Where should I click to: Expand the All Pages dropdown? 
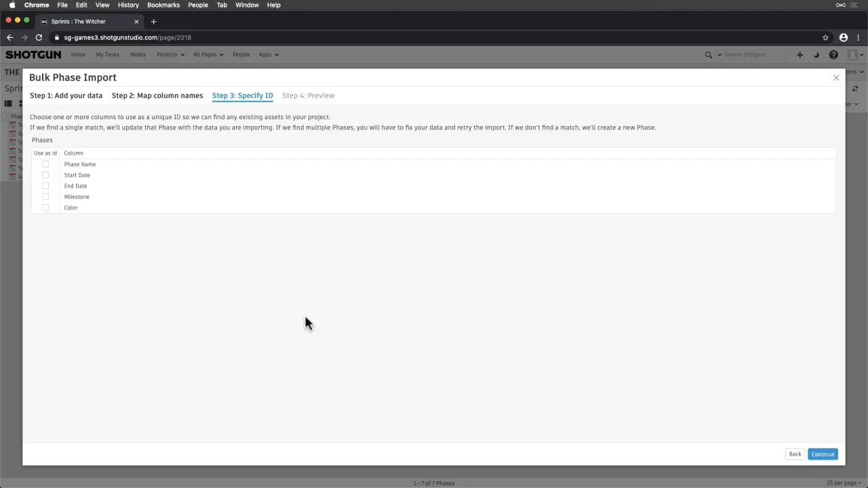[208, 55]
